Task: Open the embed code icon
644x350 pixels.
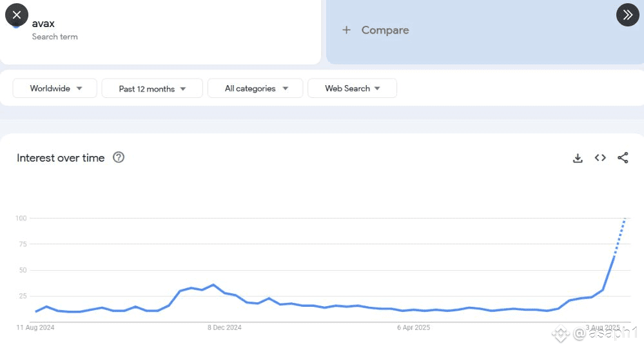Action: 600,158
